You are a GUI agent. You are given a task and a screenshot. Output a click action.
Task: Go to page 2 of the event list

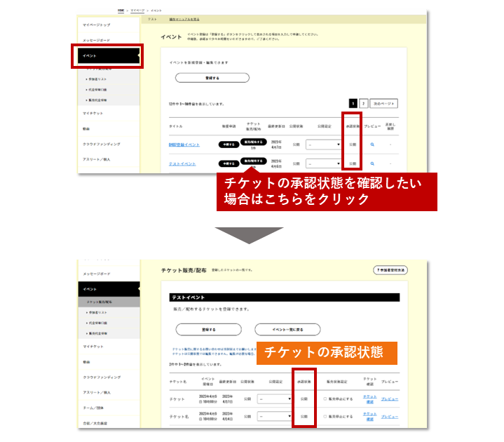(363, 103)
